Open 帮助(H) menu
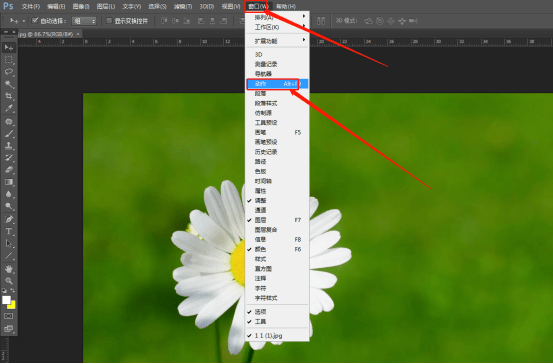 click(286, 6)
